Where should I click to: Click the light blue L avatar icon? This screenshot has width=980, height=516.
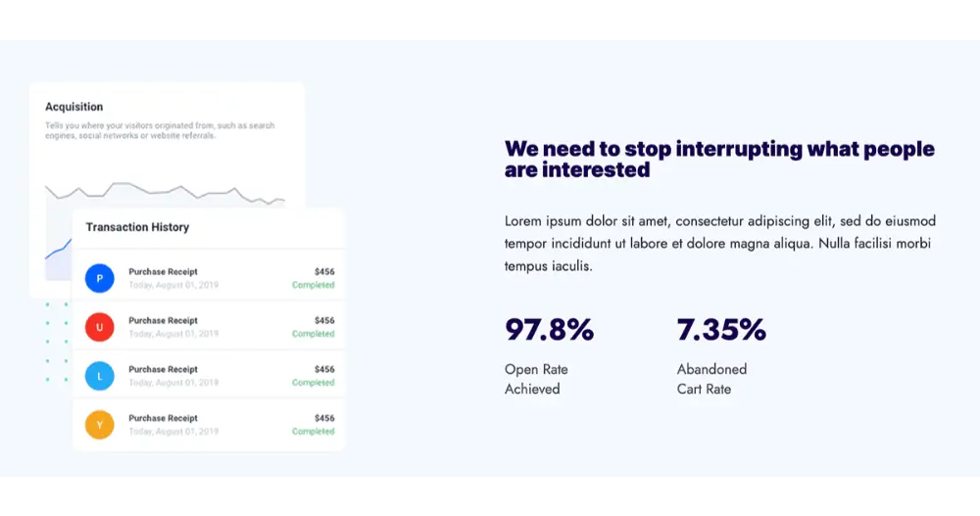[99, 376]
